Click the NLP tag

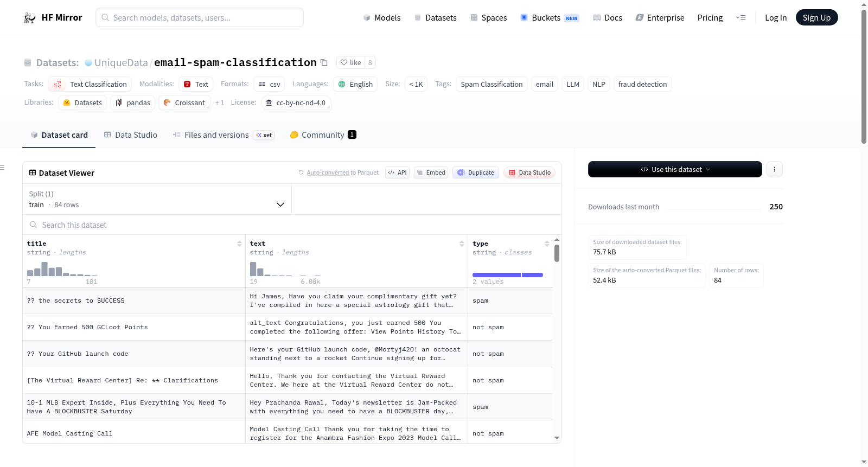click(x=599, y=84)
